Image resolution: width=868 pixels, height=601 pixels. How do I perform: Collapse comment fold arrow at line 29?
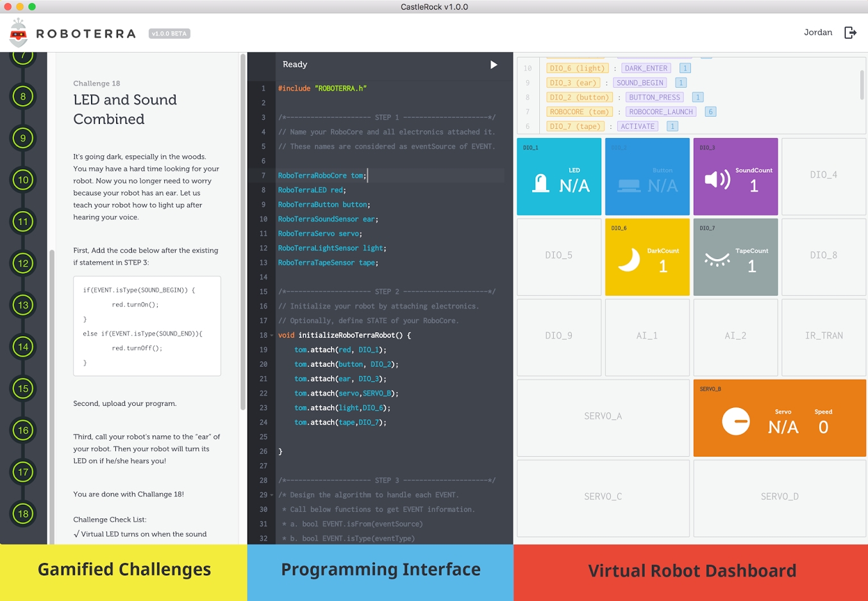click(272, 495)
